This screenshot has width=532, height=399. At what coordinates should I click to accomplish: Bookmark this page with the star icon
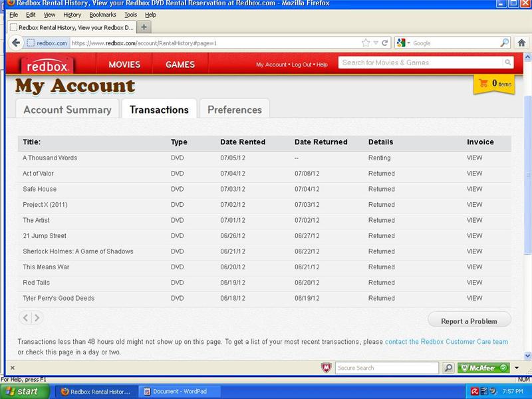(365, 43)
